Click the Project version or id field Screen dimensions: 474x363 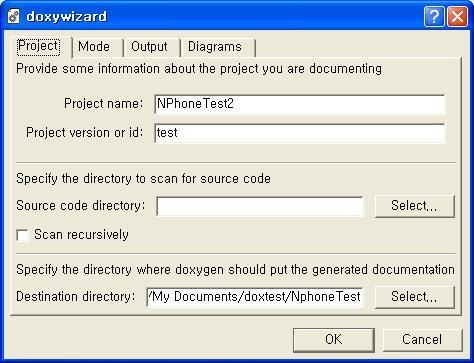click(300, 133)
